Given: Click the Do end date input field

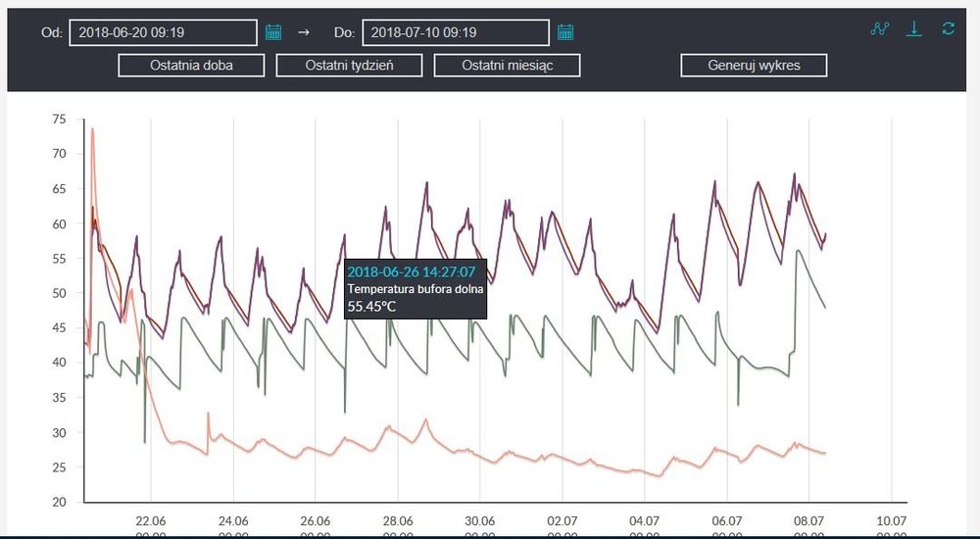Looking at the screenshot, I should coord(455,32).
